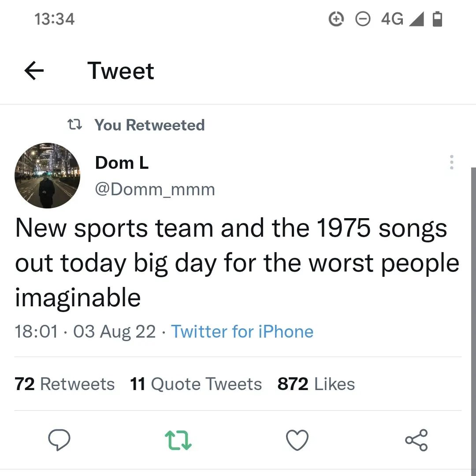Like the tweet with the heart icon

tap(297, 440)
